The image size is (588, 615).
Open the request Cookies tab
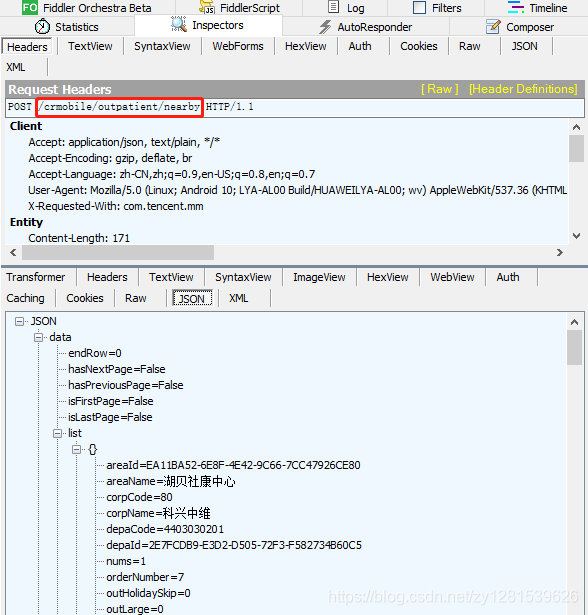click(x=419, y=46)
